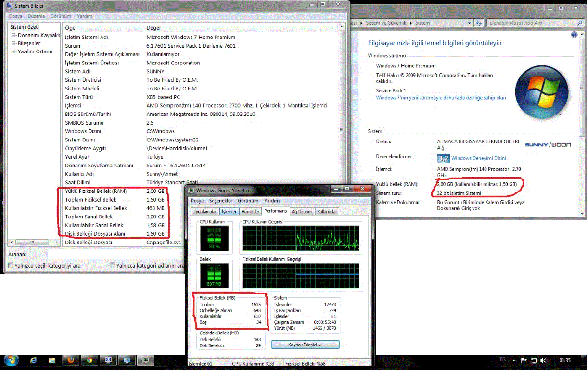Open Google Chrome from the taskbar
588x371 pixels.
pyautogui.click(x=89, y=360)
